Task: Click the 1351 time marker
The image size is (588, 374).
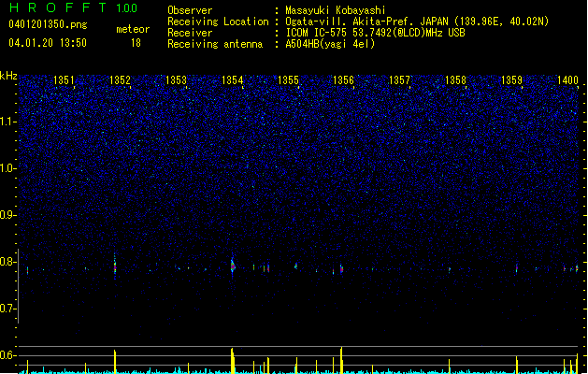Action: tap(64, 80)
